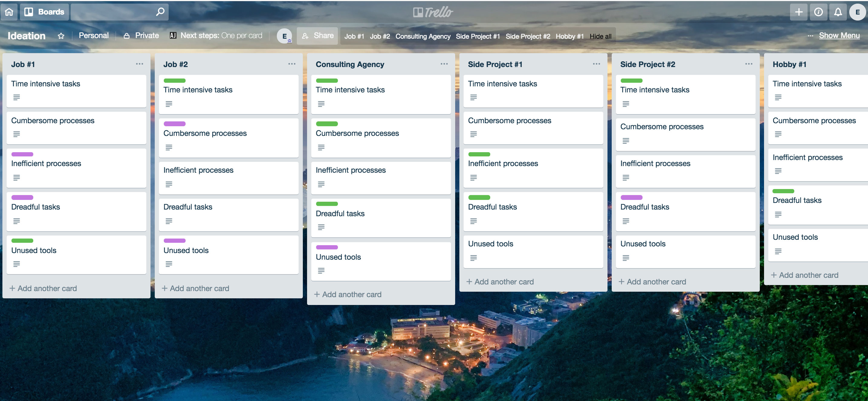Open Unused tools card in Side Project #2
Viewport: 868px width, 401px height.
coord(685,252)
